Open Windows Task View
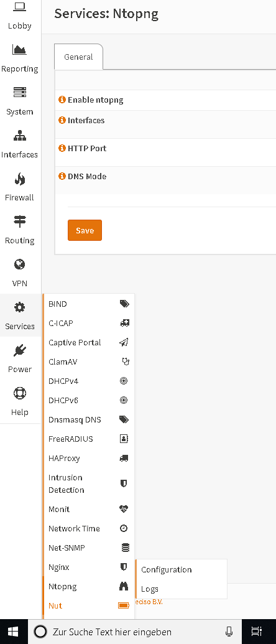 click(257, 632)
